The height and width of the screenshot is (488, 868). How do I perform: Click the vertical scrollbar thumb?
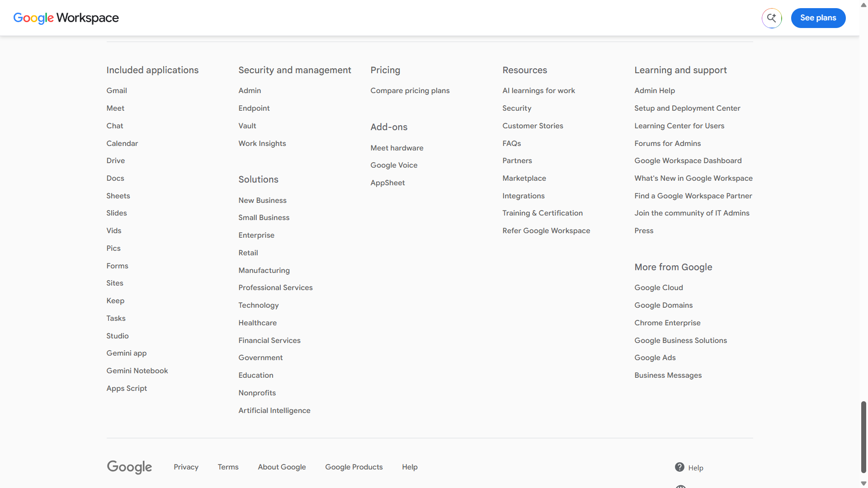(863, 436)
